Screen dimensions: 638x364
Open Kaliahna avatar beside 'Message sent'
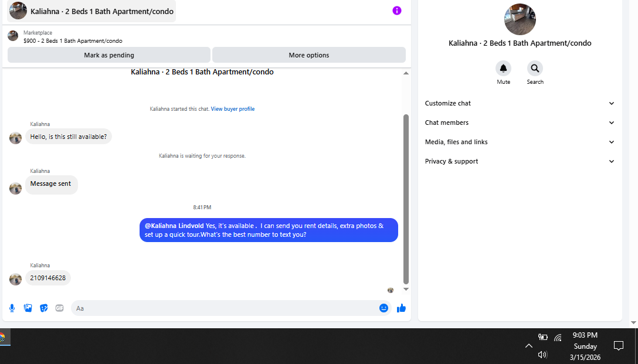[x=15, y=188]
